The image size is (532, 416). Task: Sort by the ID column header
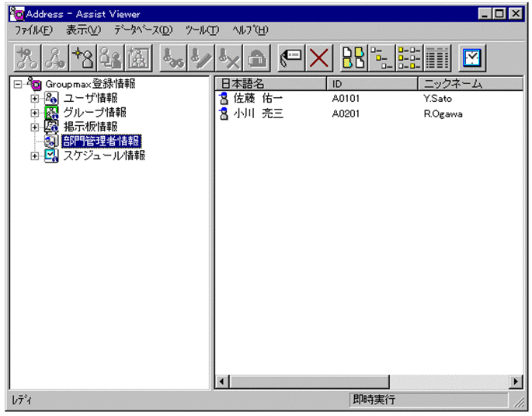372,83
